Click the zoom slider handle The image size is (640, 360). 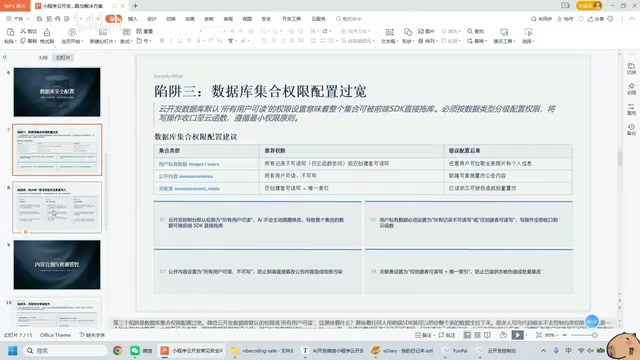click(x=594, y=335)
